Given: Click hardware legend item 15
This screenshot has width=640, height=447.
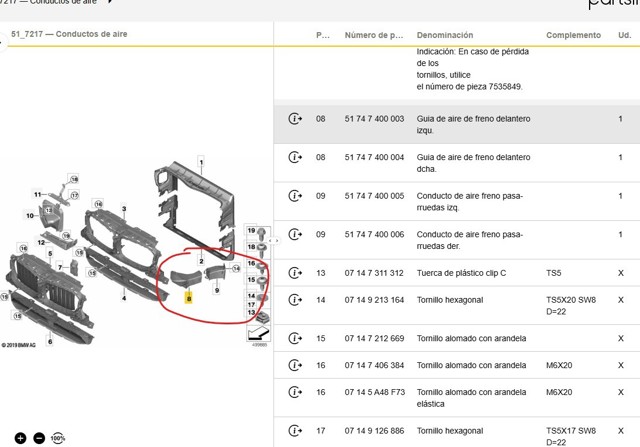Looking at the screenshot, I should click(x=257, y=281).
